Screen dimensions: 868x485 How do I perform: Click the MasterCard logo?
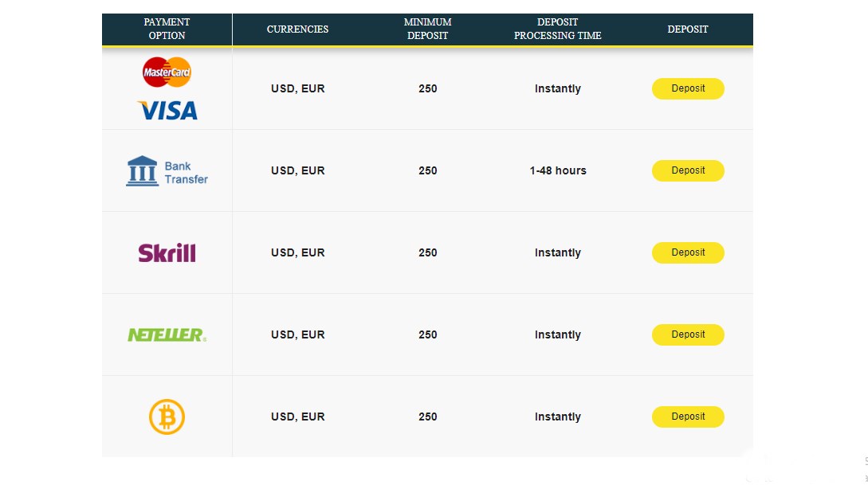167,72
